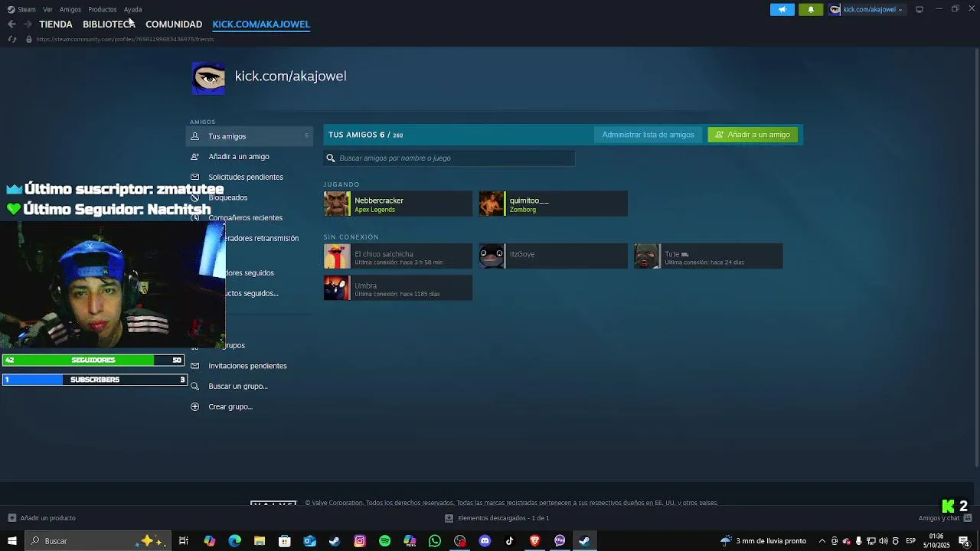Open Discord from the taskbar

[x=485, y=541]
